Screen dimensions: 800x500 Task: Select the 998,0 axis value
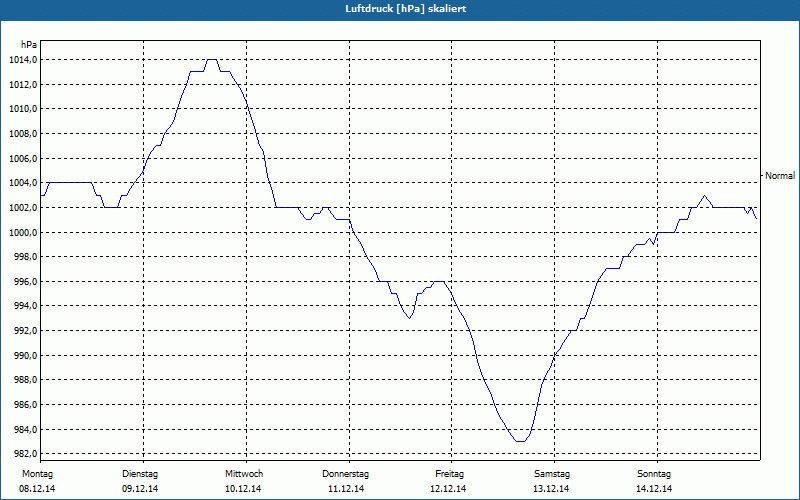point(25,257)
